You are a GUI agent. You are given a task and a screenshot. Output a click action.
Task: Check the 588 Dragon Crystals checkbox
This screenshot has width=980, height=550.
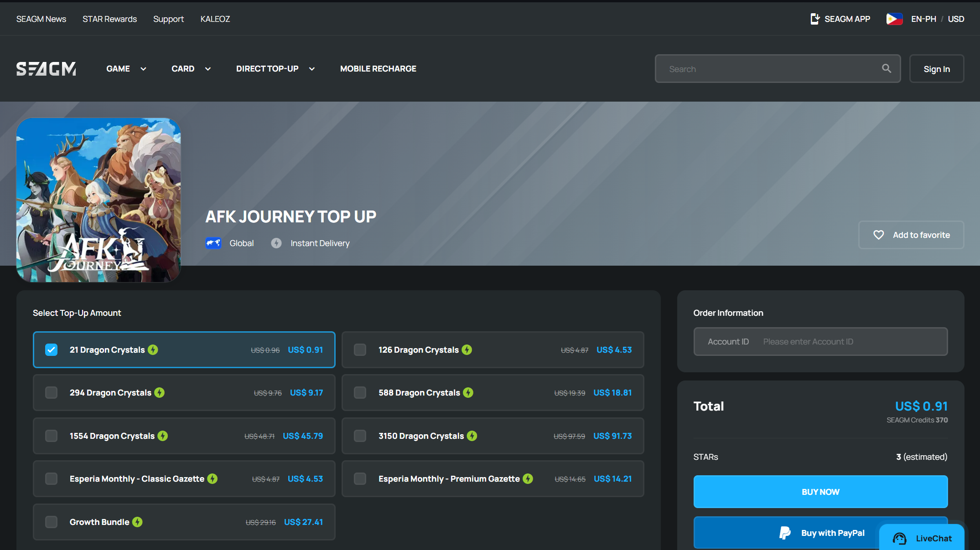pyautogui.click(x=360, y=392)
